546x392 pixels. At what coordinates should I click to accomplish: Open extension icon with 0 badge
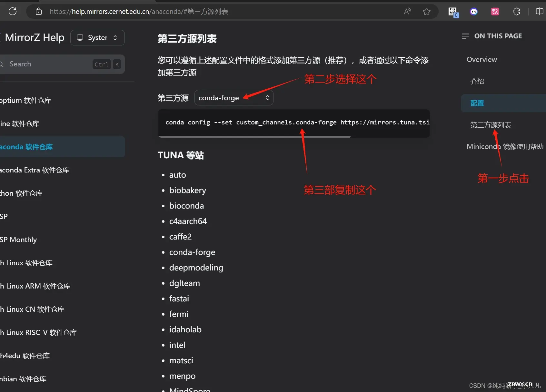pos(453,12)
